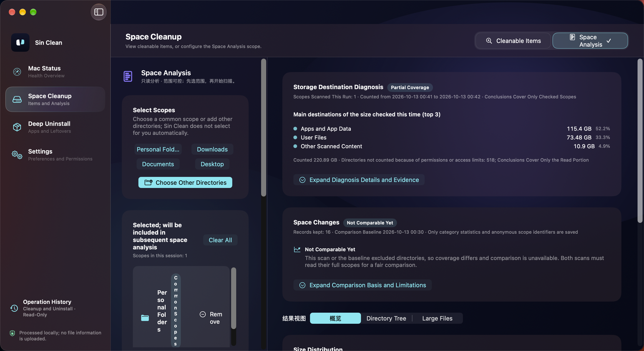Click Choose Other Directories button
644x351 pixels.
click(185, 182)
